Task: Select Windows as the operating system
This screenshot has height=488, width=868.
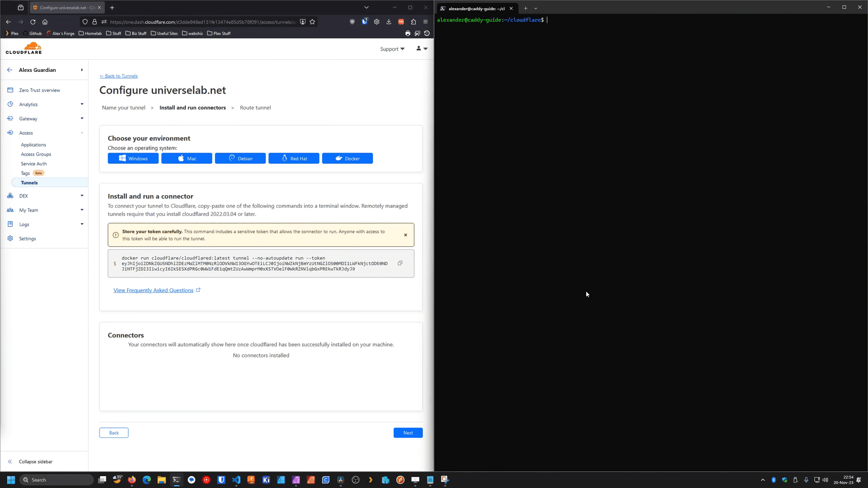Action: tap(133, 158)
